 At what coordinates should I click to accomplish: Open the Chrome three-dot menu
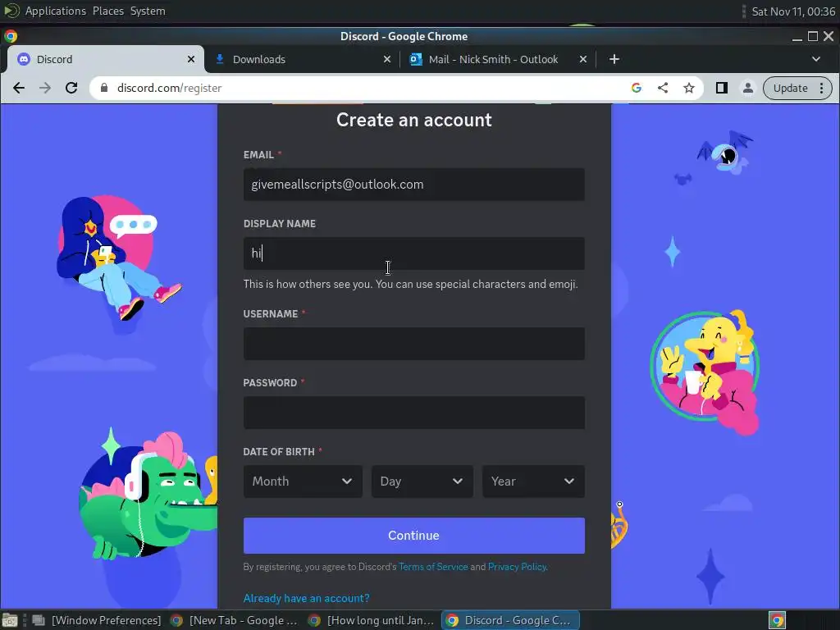(x=822, y=88)
